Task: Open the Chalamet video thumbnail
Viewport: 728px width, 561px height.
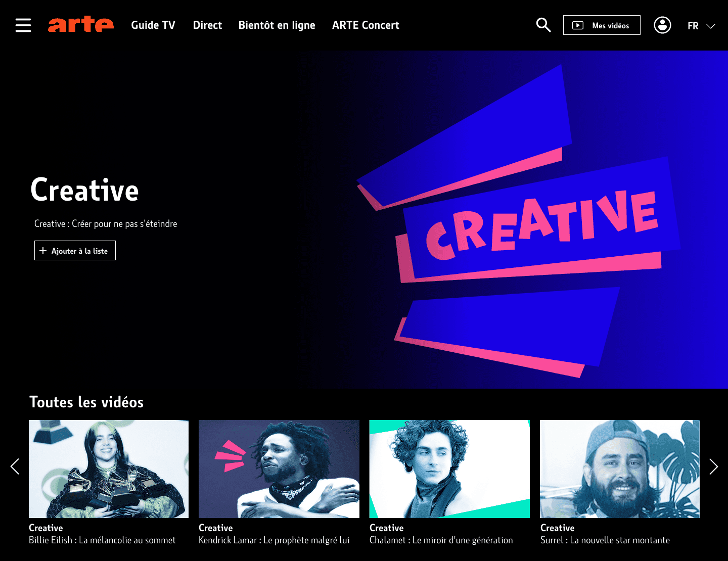Action: tap(449, 469)
